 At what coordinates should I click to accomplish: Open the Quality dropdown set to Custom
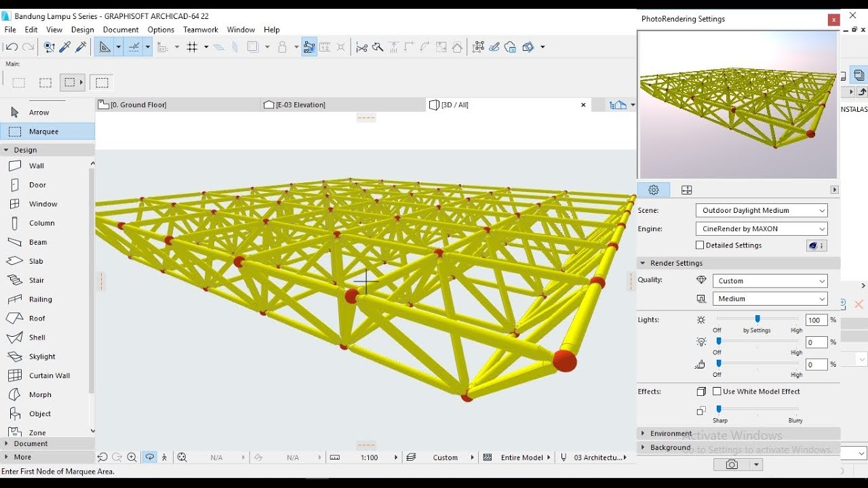point(770,281)
